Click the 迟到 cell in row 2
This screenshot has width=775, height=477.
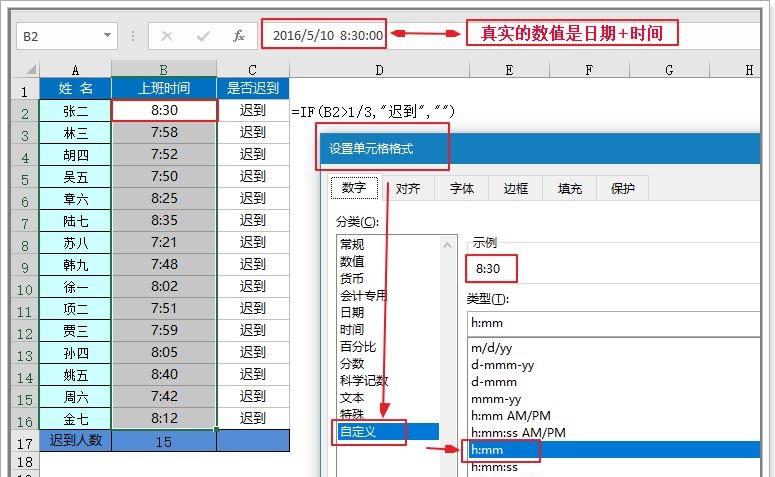pos(253,110)
